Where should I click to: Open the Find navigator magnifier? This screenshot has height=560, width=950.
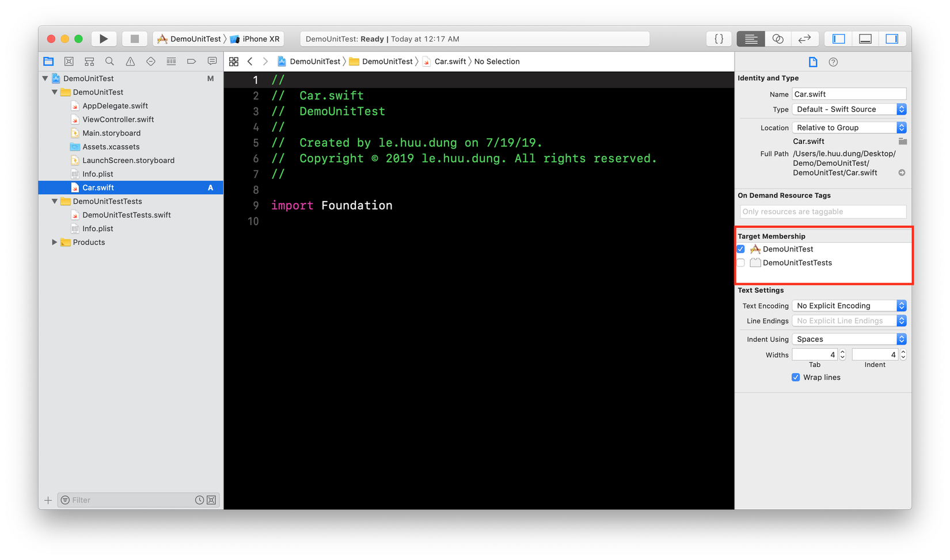point(109,62)
